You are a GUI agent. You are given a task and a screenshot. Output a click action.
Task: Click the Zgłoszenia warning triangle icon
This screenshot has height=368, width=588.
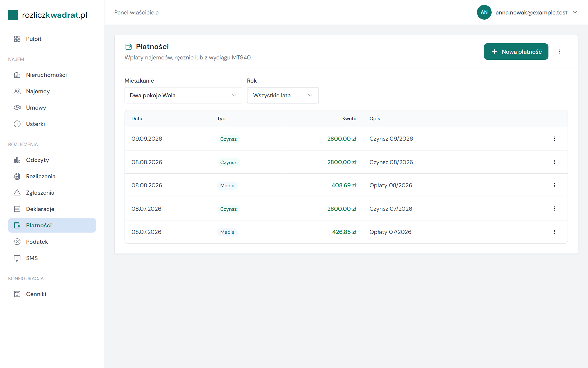(17, 193)
